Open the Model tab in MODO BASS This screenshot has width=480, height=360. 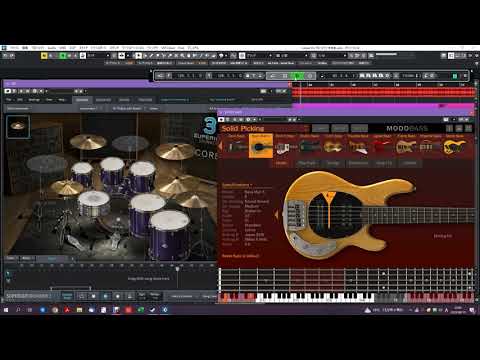(281, 163)
